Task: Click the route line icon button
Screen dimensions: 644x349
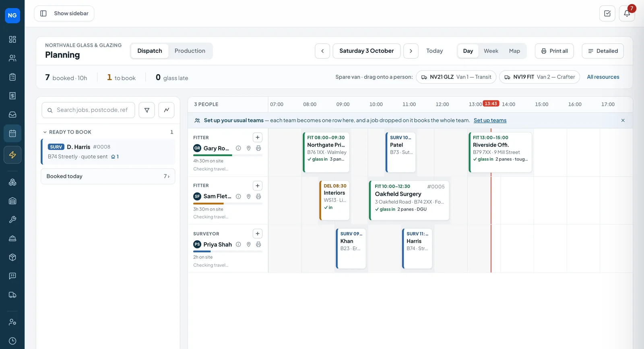Action: 166,110
